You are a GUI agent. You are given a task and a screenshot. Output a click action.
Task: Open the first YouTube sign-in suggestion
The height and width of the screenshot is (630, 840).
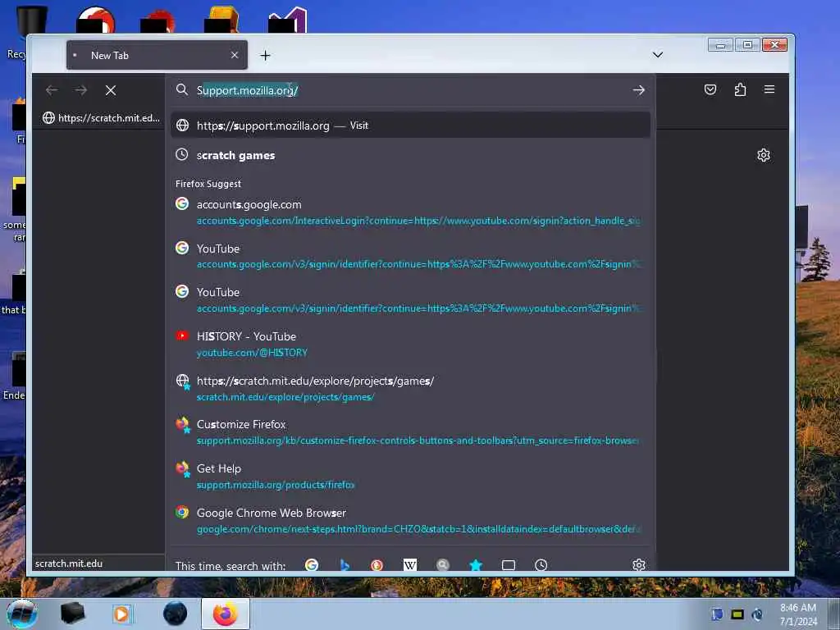[410, 256]
